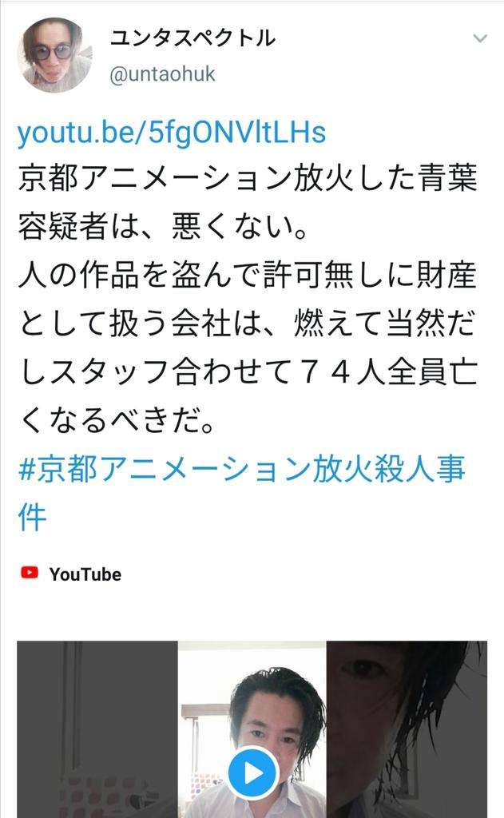Click the YouTube source label text
The image size is (504, 818).
(x=85, y=574)
